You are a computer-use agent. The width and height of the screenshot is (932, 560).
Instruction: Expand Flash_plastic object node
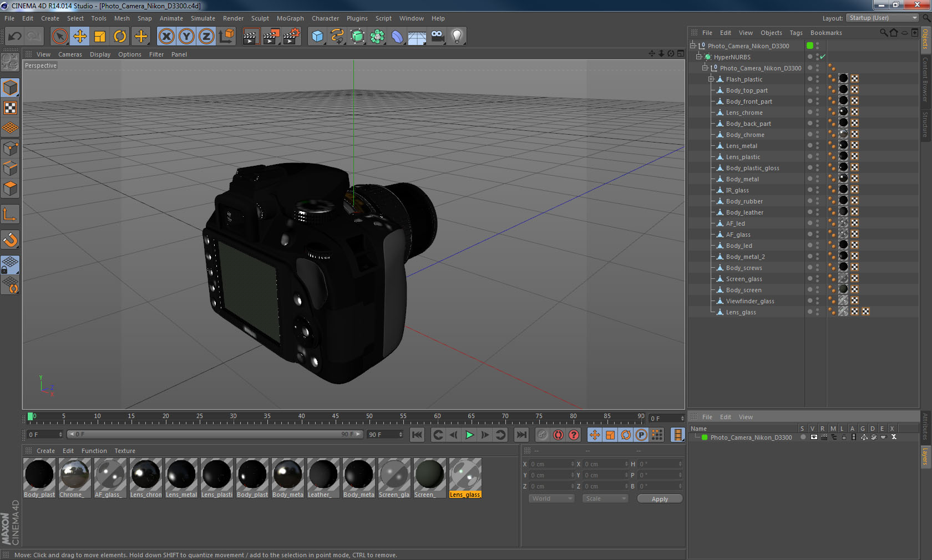point(711,79)
